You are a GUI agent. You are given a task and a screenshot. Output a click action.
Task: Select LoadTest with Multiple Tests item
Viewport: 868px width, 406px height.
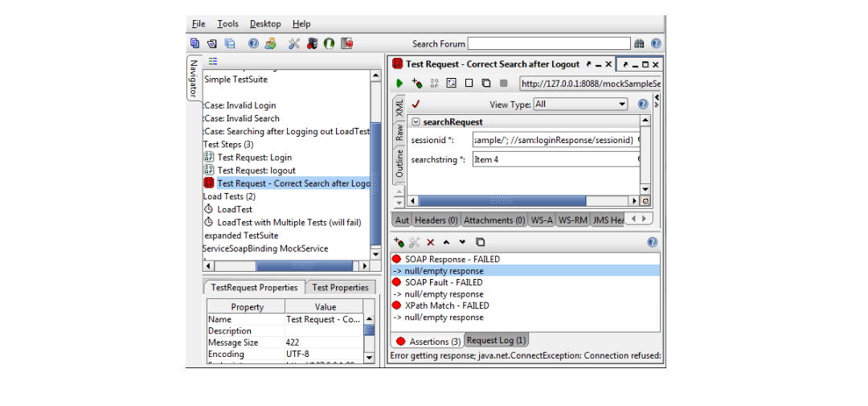pos(289,222)
